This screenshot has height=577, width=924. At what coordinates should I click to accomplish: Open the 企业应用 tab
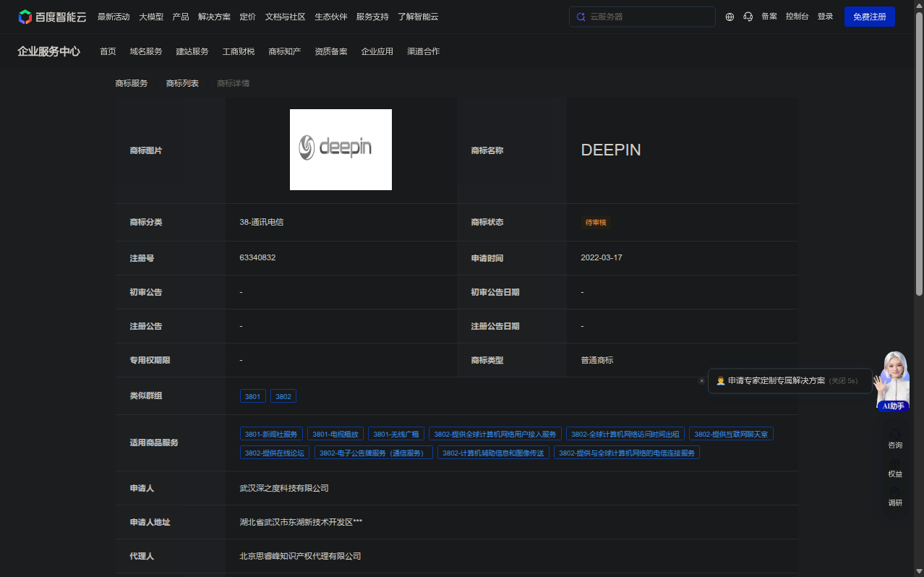point(377,51)
